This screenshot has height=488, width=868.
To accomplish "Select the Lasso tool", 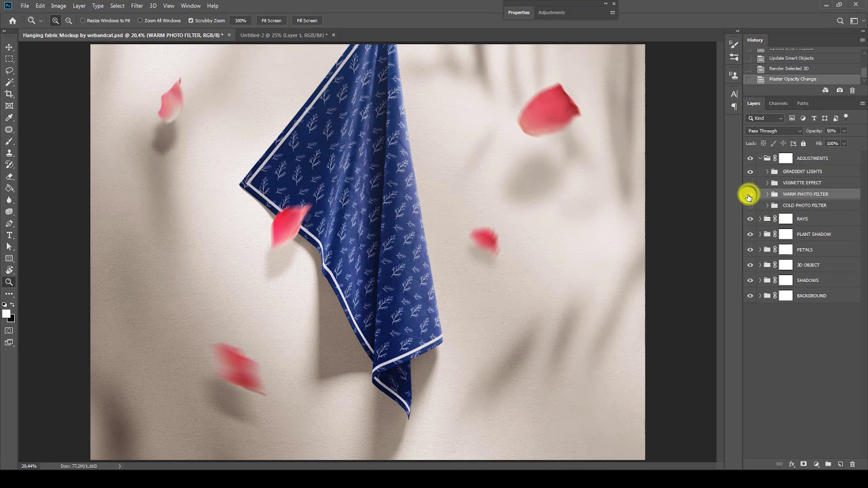I will pos(9,70).
